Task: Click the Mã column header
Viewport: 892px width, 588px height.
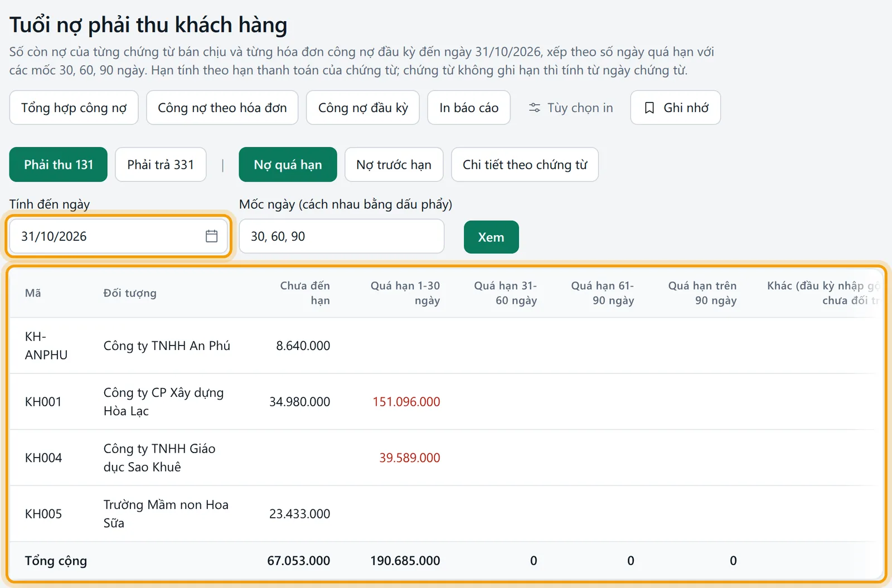Action: pos(33,293)
